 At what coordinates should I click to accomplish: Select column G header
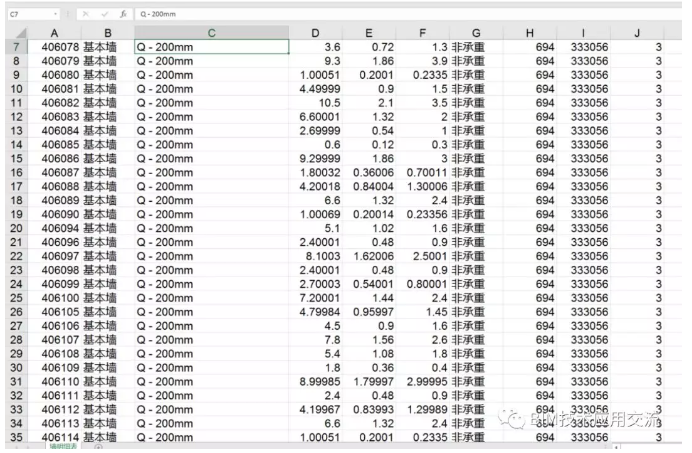[x=476, y=33]
